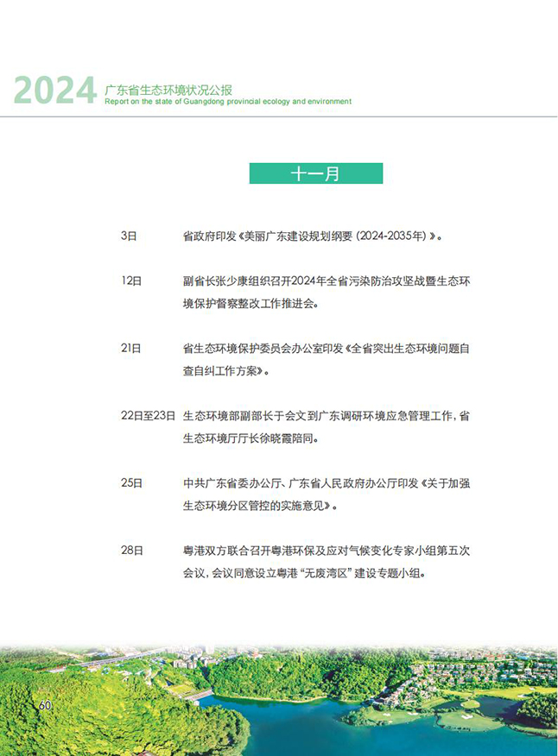Click the 22日至23日 date range label

[148, 415]
